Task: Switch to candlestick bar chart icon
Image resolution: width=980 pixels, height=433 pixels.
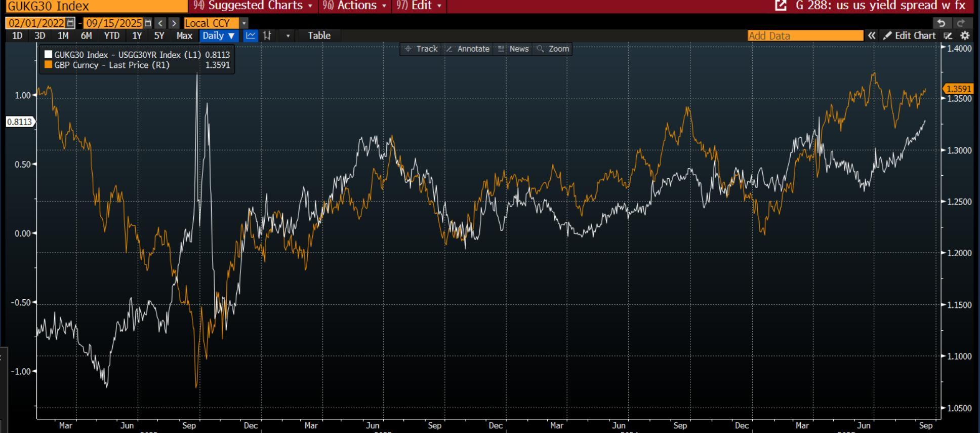Action: click(x=267, y=35)
